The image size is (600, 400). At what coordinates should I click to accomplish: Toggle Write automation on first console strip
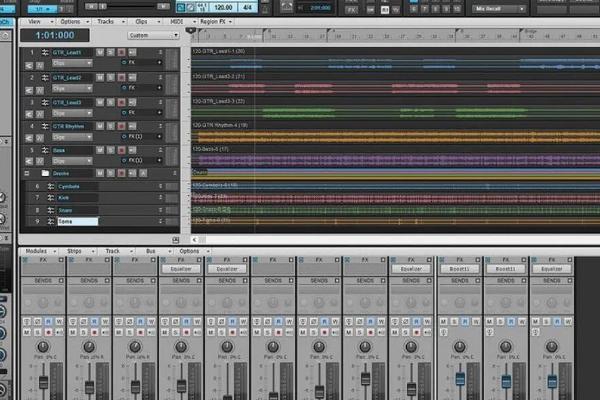59,322
